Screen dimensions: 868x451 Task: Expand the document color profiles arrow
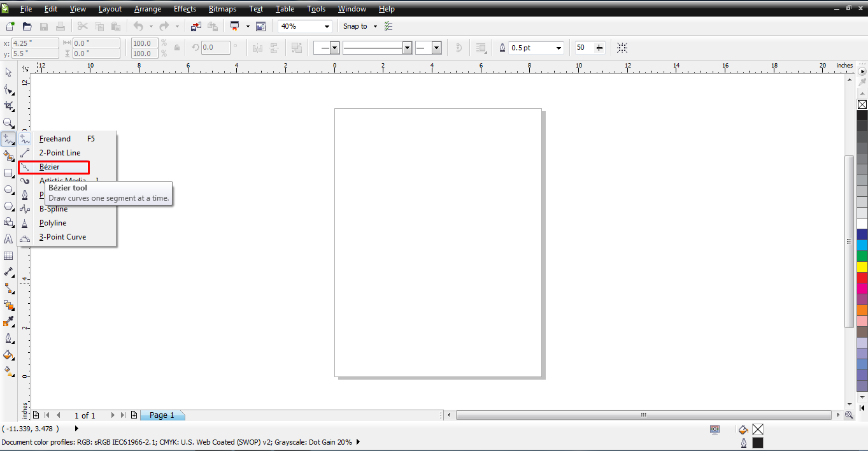point(358,441)
